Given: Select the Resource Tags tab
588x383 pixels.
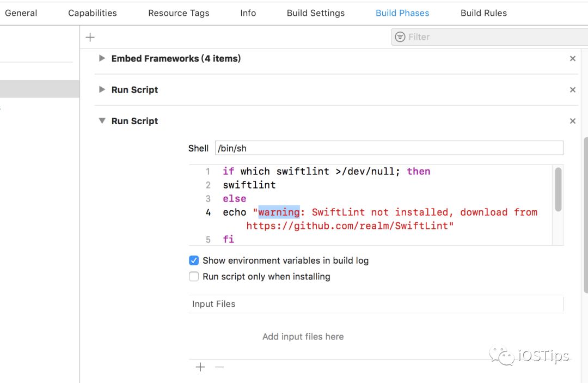Looking at the screenshot, I should (x=179, y=13).
